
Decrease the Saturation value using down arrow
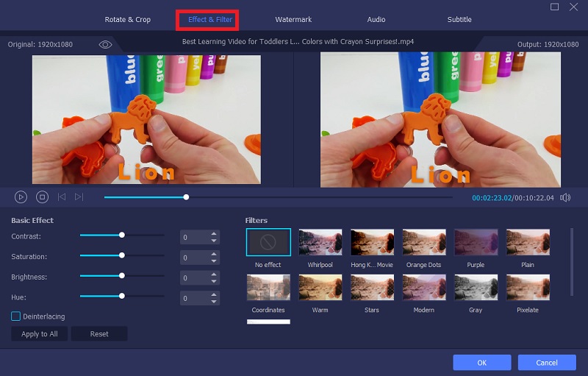pos(214,261)
